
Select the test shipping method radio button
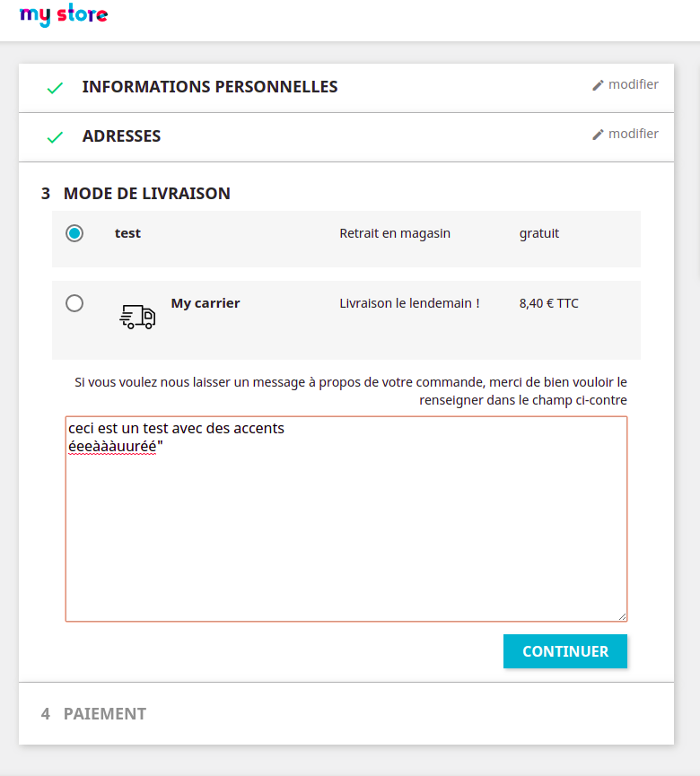click(74, 232)
